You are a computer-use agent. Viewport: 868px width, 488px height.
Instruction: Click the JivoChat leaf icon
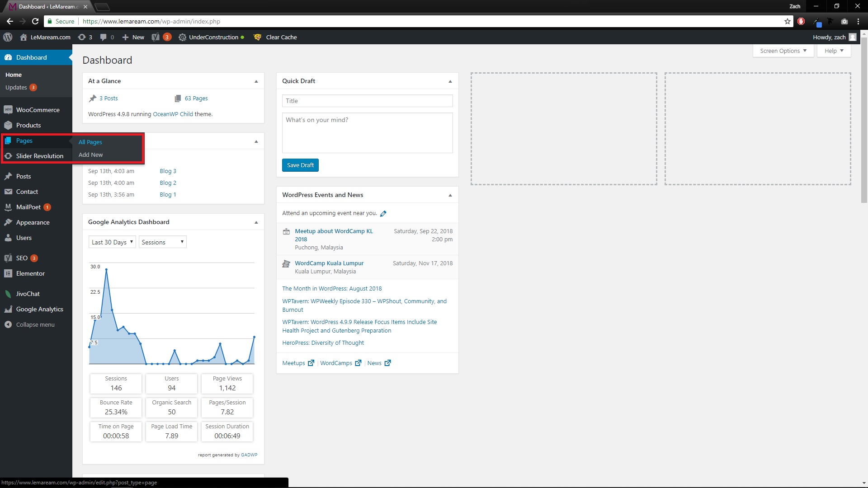(x=8, y=294)
